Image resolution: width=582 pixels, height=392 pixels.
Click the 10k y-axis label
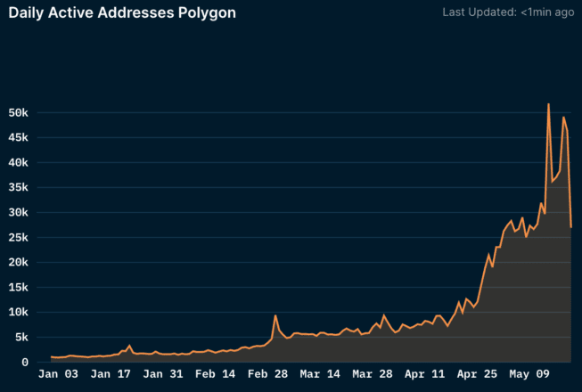click(18, 313)
